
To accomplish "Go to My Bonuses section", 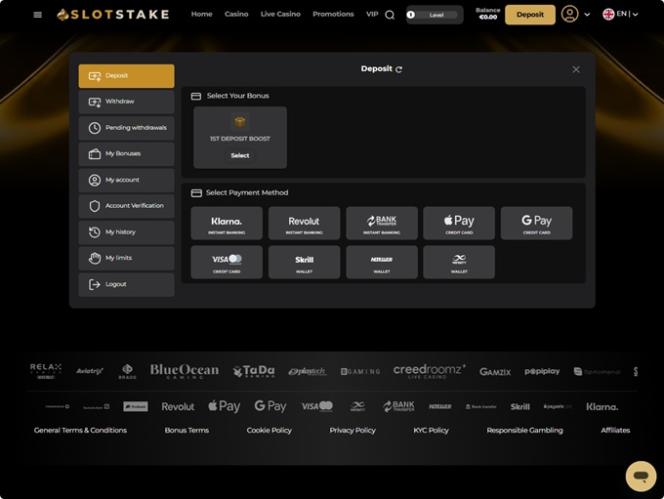I will point(126,154).
